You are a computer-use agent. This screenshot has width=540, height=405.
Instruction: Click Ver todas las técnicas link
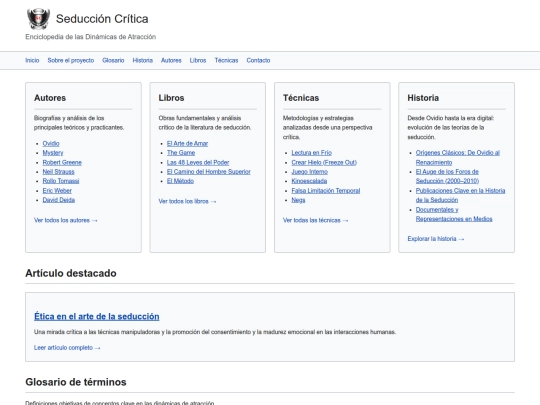click(315, 220)
